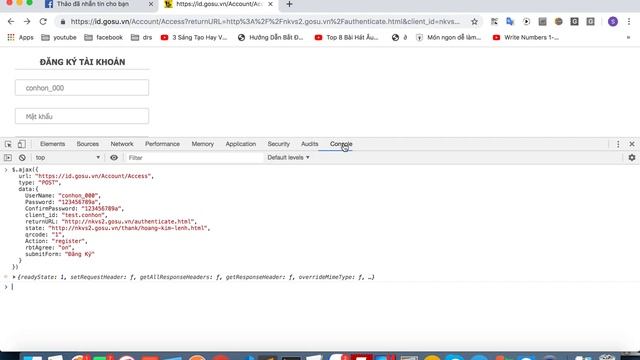Open DevTools customize three-dot menu
The height and width of the screenshot is (360, 640).
click(x=618, y=144)
